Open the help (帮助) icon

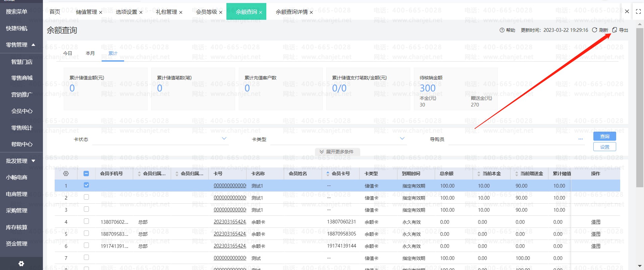pyautogui.click(x=502, y=30)
